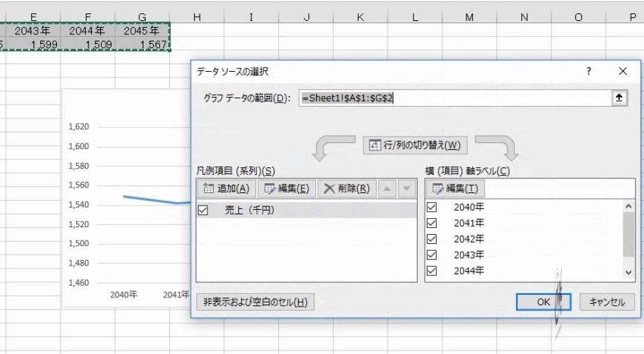The width and height of the screenshot is (644, 354).
Task: Click the chart's 2040年 axis label
Action: (124, 294)
